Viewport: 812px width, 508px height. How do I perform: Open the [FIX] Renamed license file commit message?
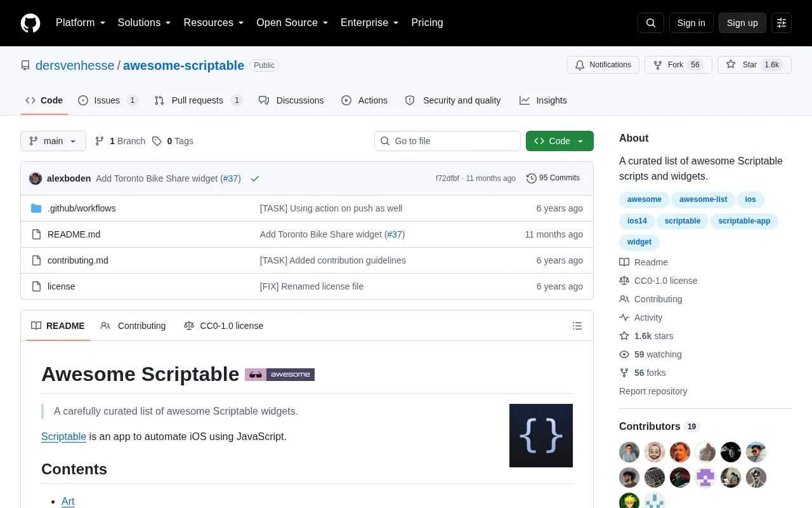tap(311, 286)
